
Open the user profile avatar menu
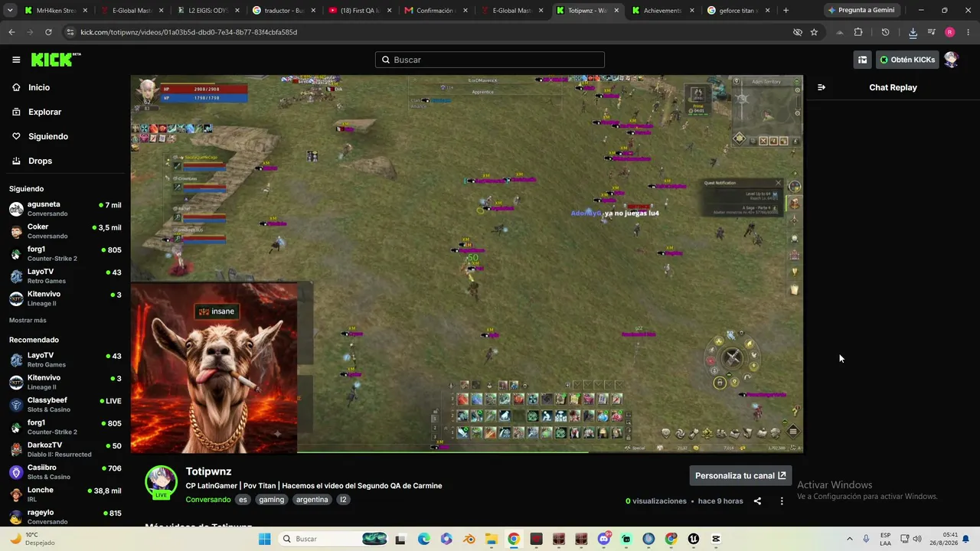coord(951,60)
